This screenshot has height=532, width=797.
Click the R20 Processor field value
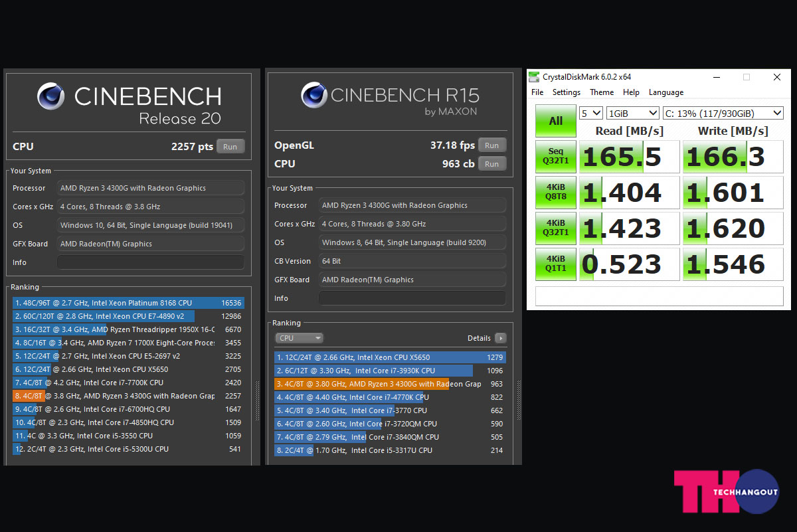pyautogui.click(x=151, y=188)
